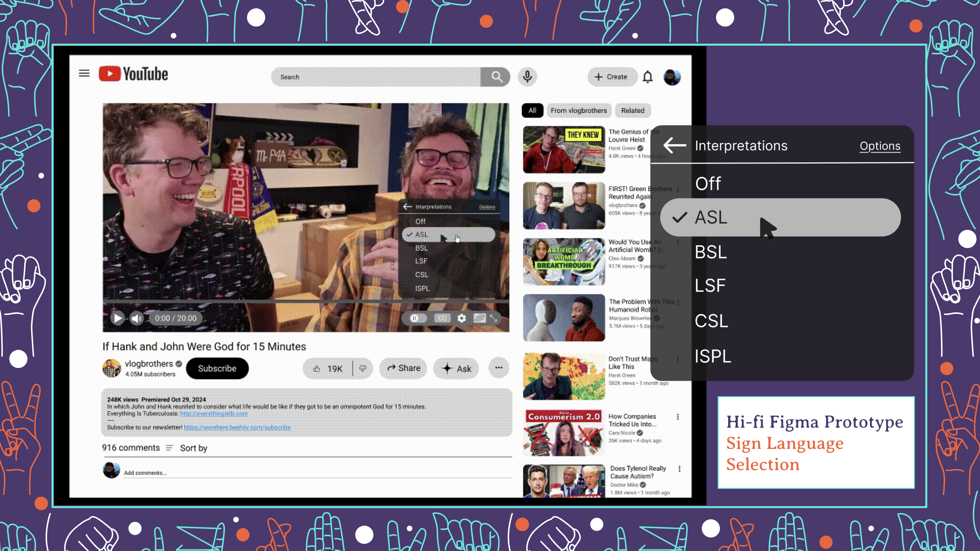Toggle the autoplay switch

[x=417, y=318]
